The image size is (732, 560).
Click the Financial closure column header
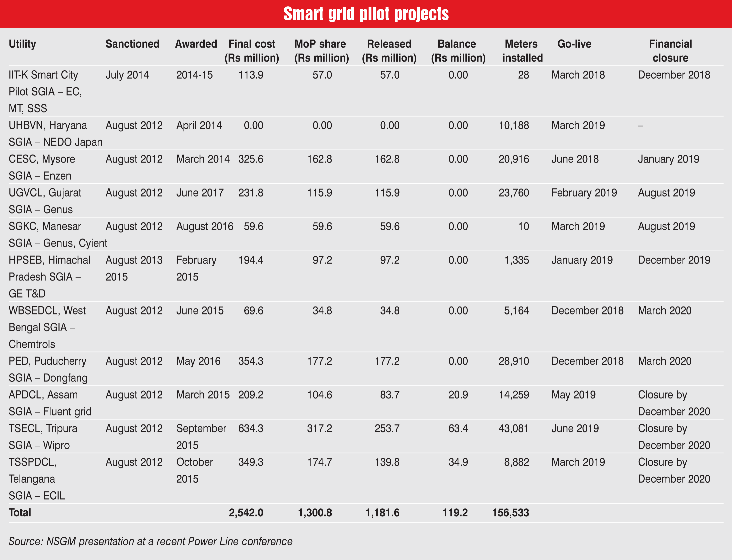[670, 51]
